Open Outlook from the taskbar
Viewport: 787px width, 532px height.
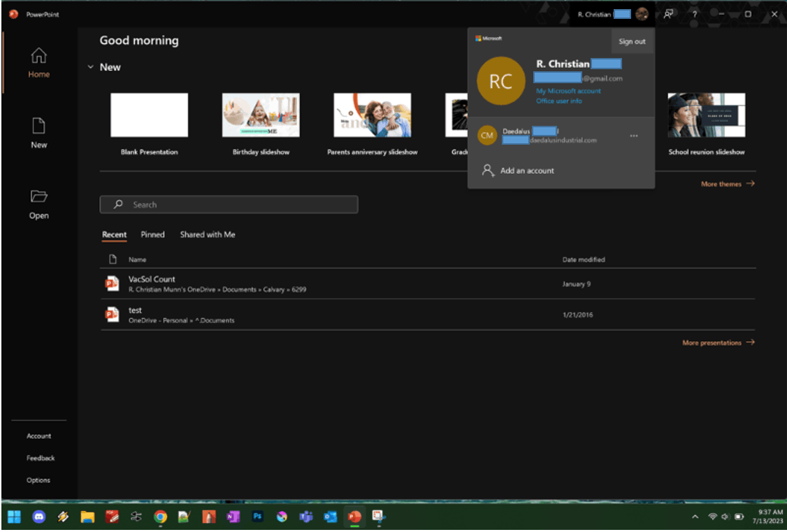[x=331, y=517]
